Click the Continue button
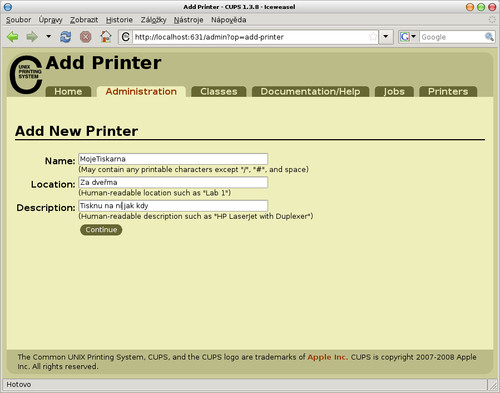 coord(101,230)
